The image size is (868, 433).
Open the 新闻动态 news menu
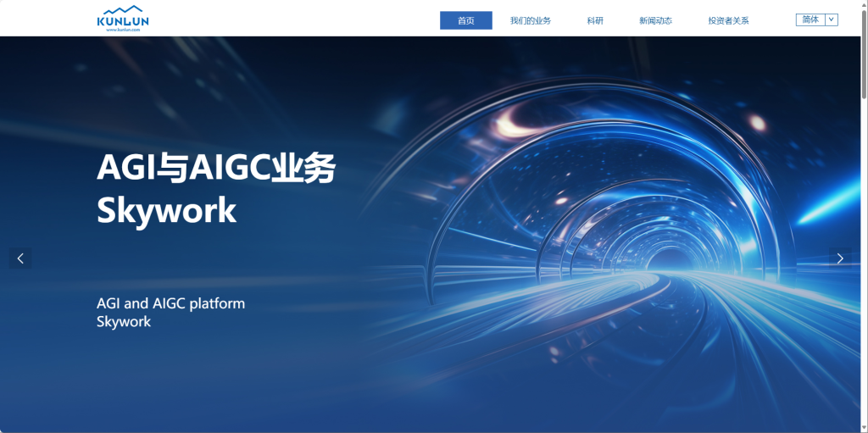coord(655,20)
